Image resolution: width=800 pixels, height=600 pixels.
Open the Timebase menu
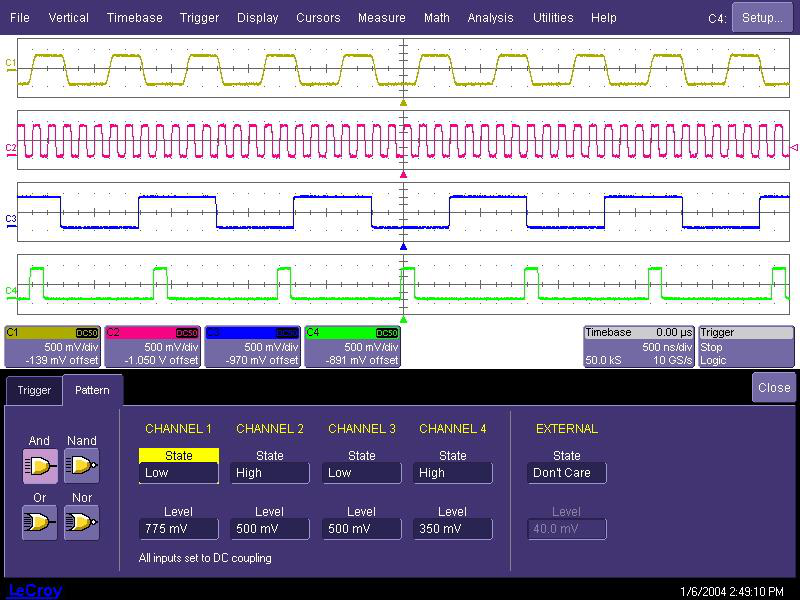point(134,17)
